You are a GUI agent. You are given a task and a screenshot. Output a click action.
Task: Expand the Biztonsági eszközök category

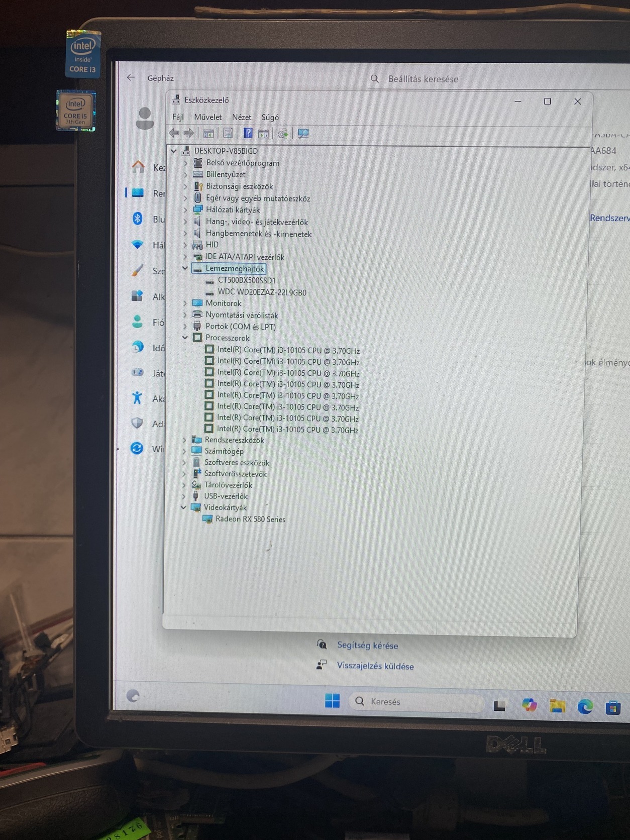(185, 186)
